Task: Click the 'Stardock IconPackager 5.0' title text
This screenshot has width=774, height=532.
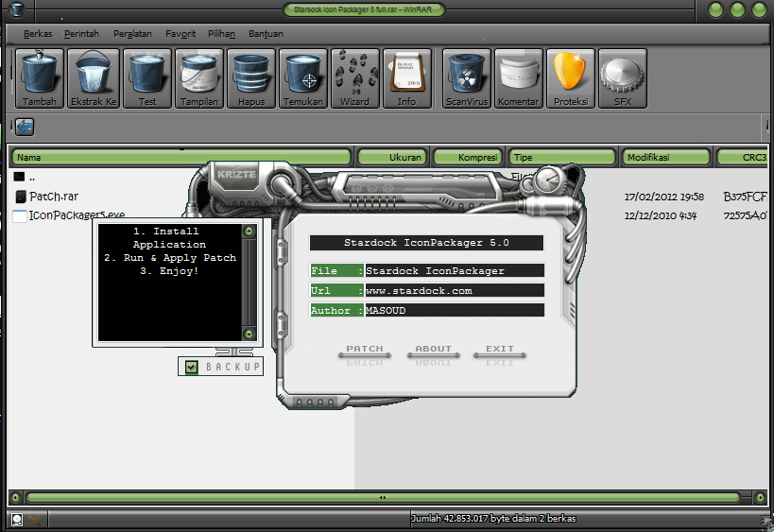Action: pyautogui.click(x=426, y=242)
